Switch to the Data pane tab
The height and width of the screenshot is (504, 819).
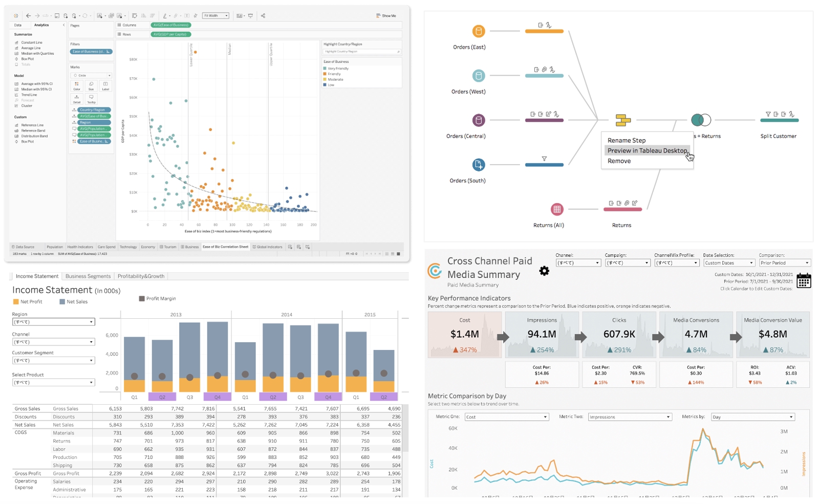(x=18, y=25)
